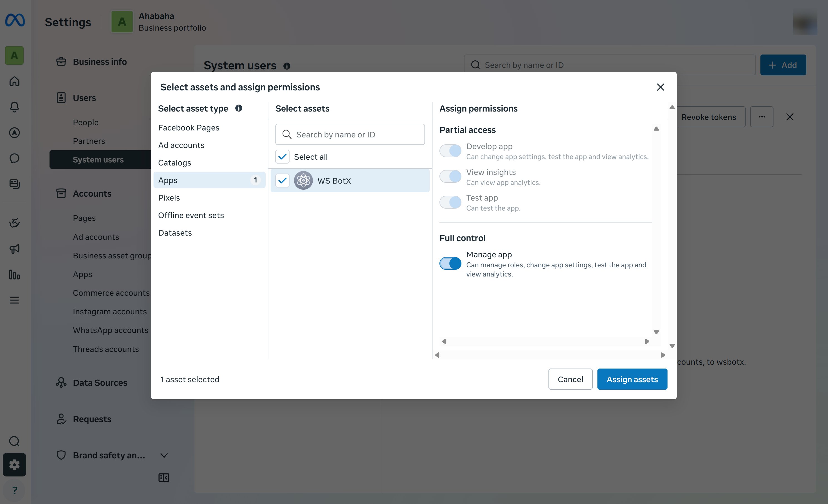Viewport: 828px width, 504px height.
Task: Click the compass icon in left rail
Action: (x=14, y=133)
